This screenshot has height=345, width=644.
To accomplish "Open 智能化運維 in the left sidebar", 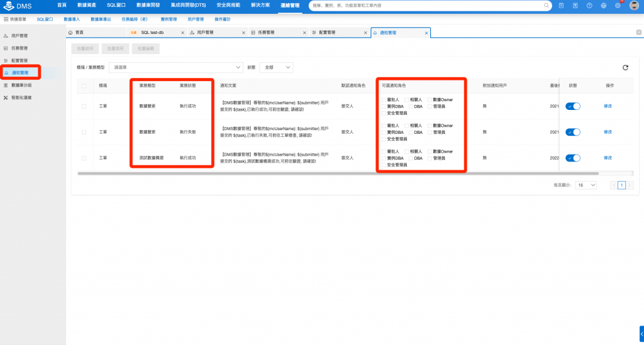I will [21, 97].
